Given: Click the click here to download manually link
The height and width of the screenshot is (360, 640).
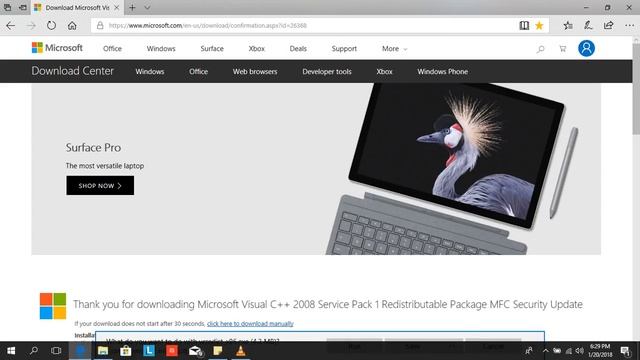Looking at the screenshot, I should (250, 324).
